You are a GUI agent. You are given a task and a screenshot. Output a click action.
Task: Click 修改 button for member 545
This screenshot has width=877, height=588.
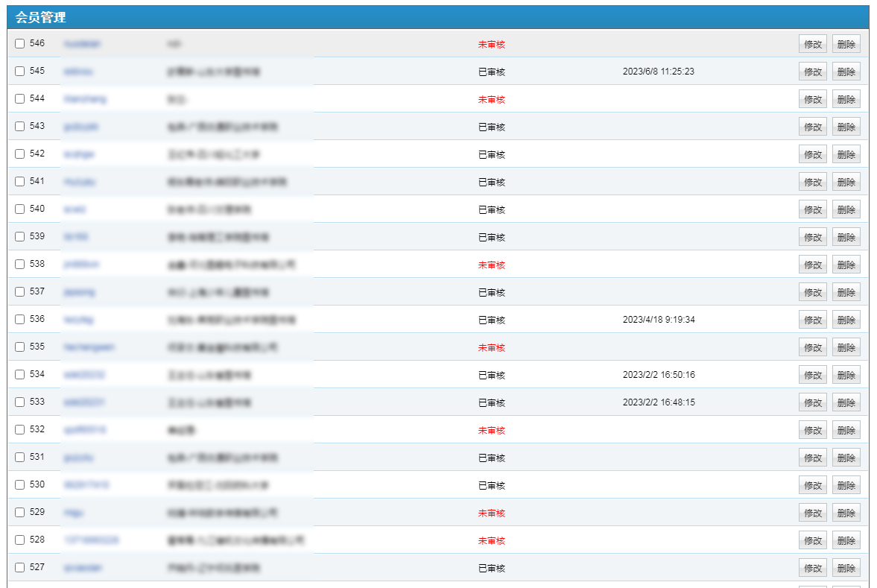(812, 72)
